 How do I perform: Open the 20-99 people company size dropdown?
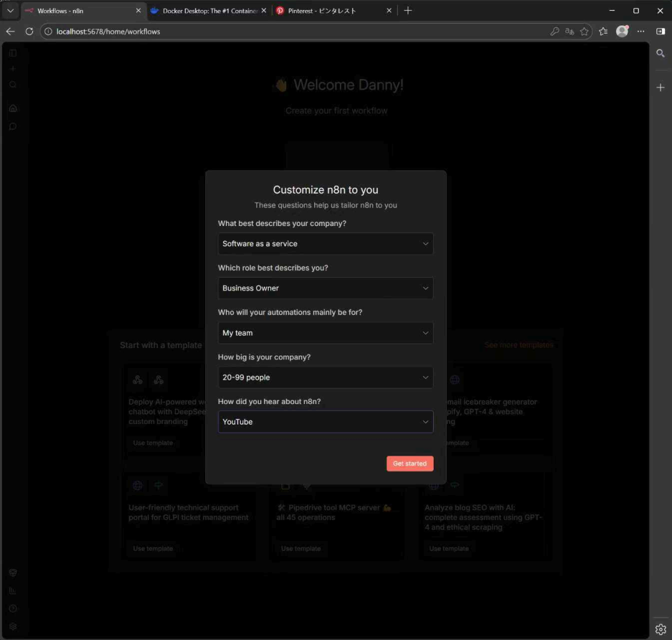point(325,377)
